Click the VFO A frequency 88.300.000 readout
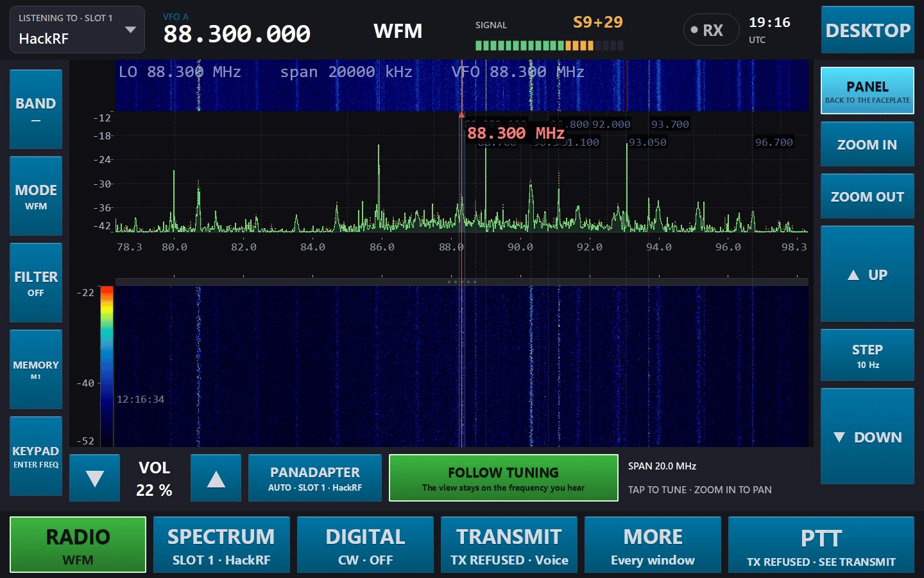Screen dimensions: 924x578 (x=237, y=33)
